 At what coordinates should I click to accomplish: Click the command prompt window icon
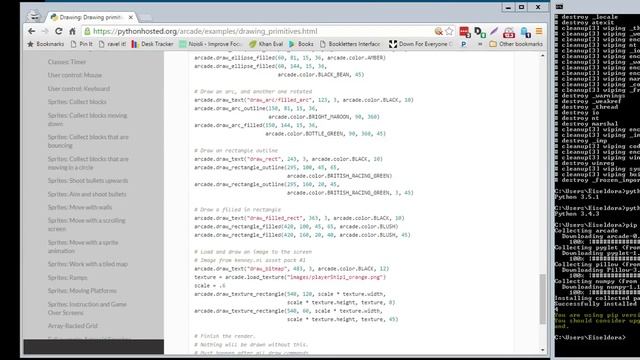click(x=559, y=7)
